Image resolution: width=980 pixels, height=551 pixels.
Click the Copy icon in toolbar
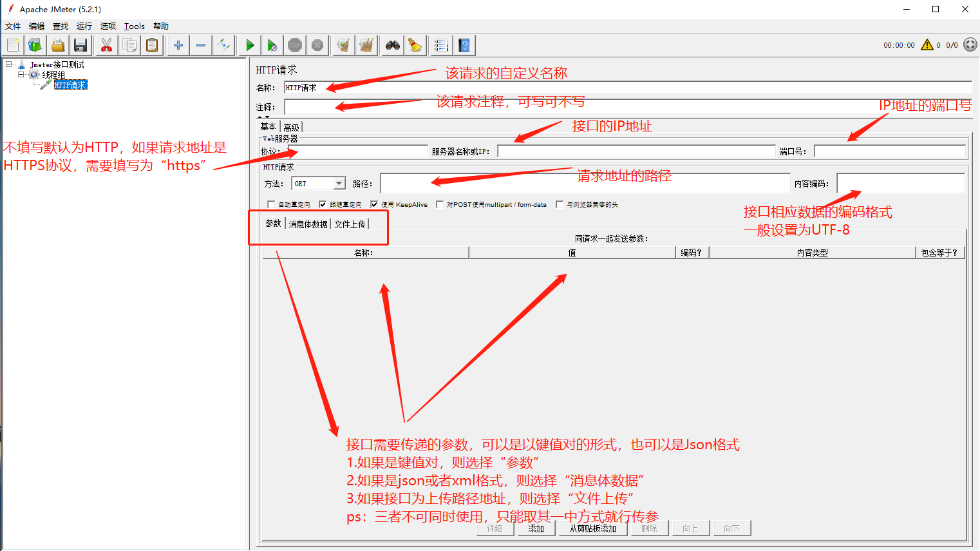click(x=129, y=45)
